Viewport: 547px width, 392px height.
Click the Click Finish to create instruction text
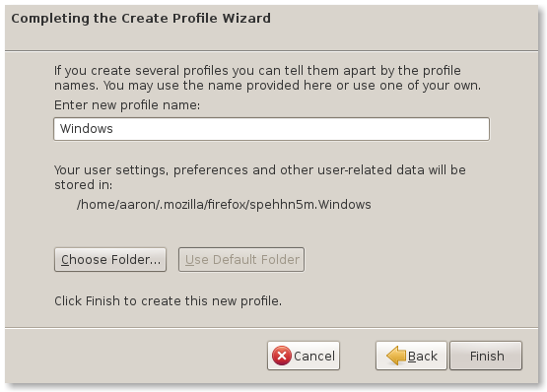coord(169,301)
